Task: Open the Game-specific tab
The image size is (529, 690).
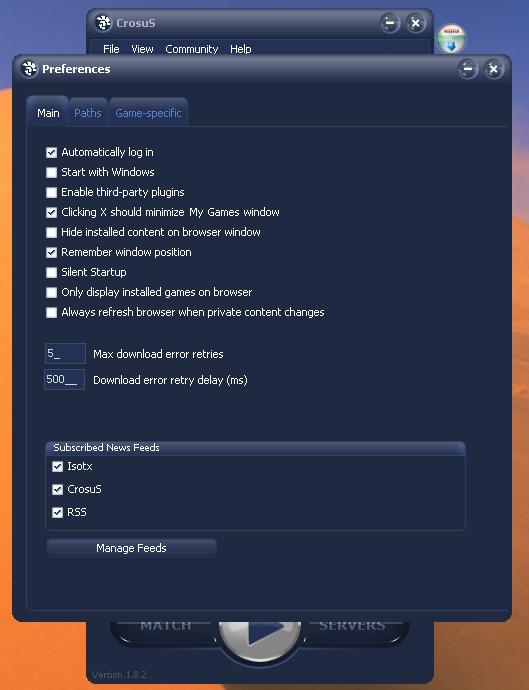Action: (x=148, y=113)
